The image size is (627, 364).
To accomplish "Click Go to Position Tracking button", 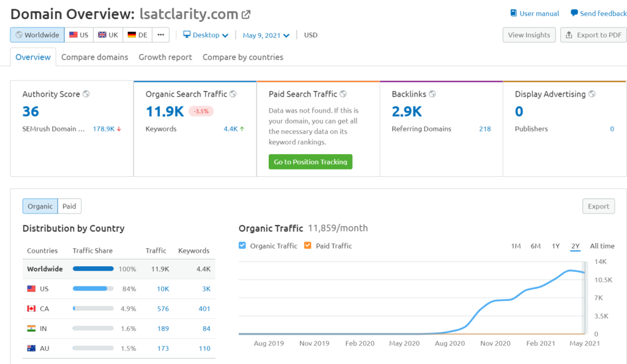I will 310,162.
